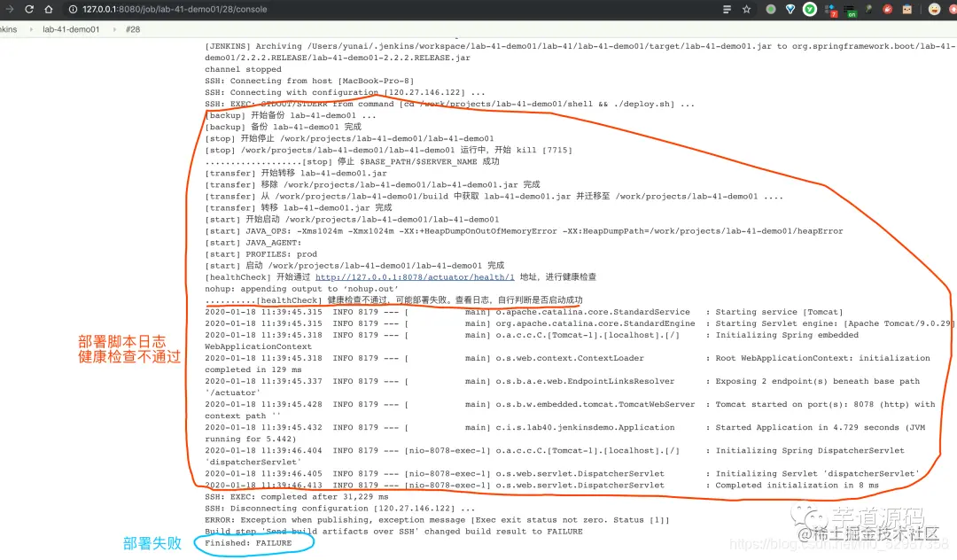The height and width of the screenshot is (560, 957).
Task: Click 'Exposing 2 endpoint(s) beneath base path' text
Action: 817,381
